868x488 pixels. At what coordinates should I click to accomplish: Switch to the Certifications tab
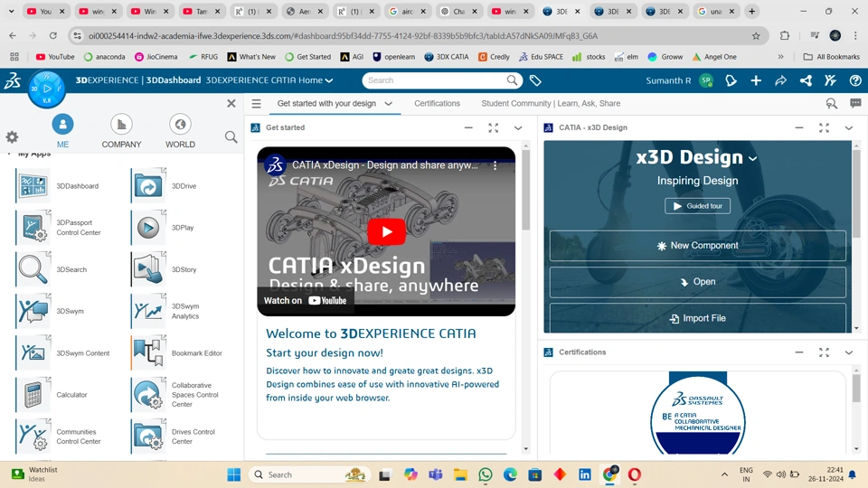pos(437,103)
